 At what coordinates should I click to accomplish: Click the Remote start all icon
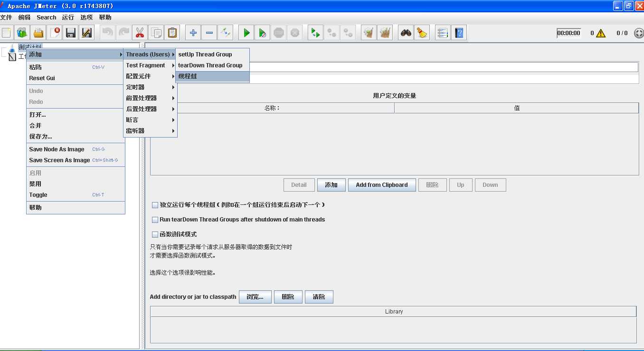315,33
